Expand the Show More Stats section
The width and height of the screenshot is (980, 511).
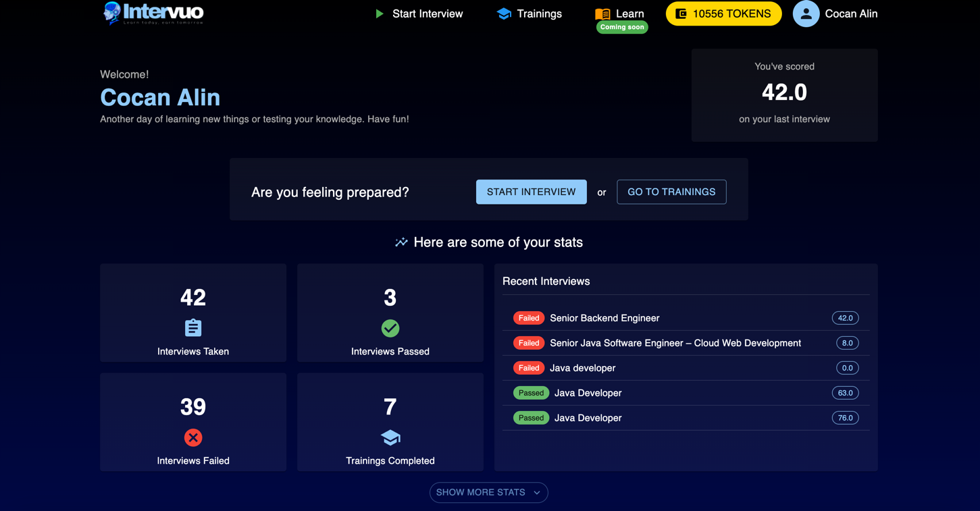coord(488,492)
